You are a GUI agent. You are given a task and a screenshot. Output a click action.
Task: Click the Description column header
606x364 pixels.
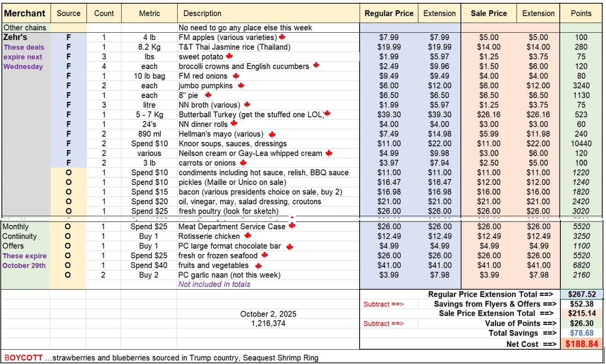point(202,13)
